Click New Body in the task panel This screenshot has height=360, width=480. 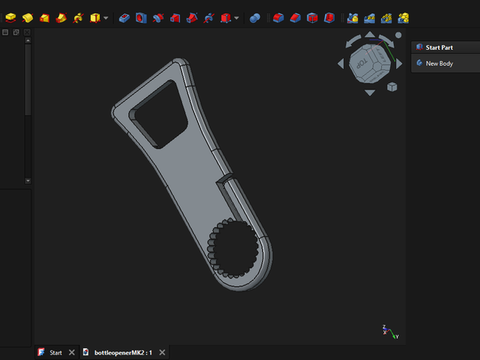pos(439,63)
